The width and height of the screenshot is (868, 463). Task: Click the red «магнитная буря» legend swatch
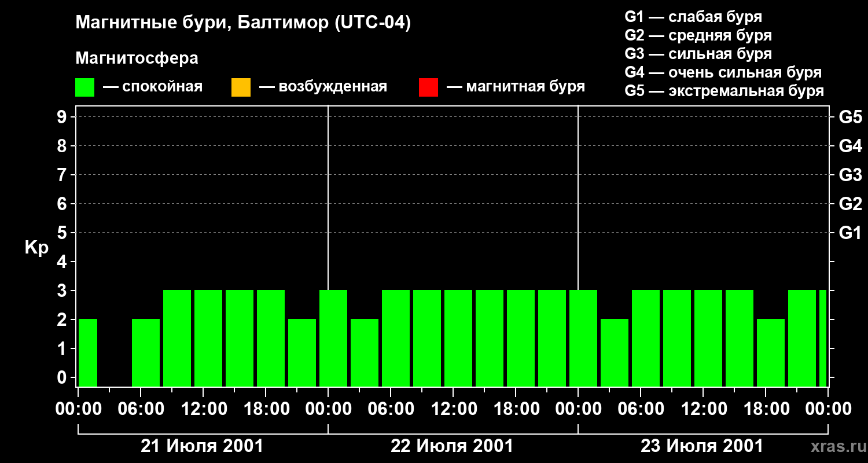point(428,87)
